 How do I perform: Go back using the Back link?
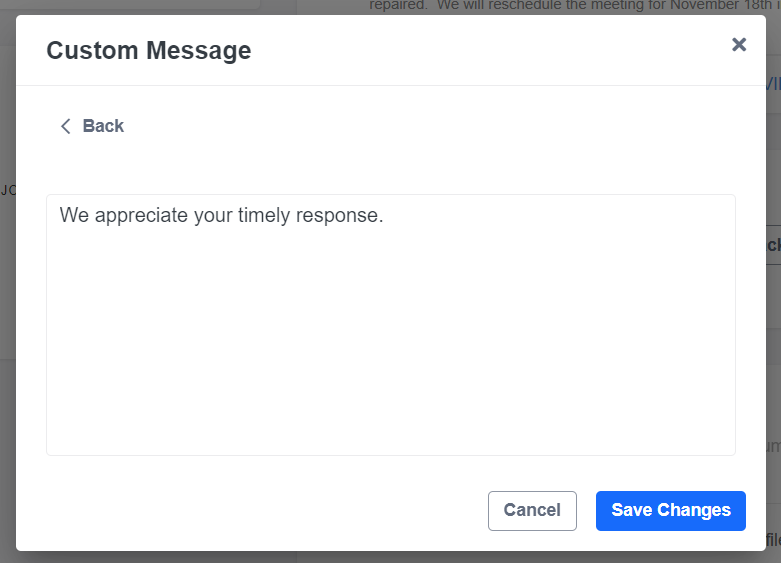click(x=103, y=126)
